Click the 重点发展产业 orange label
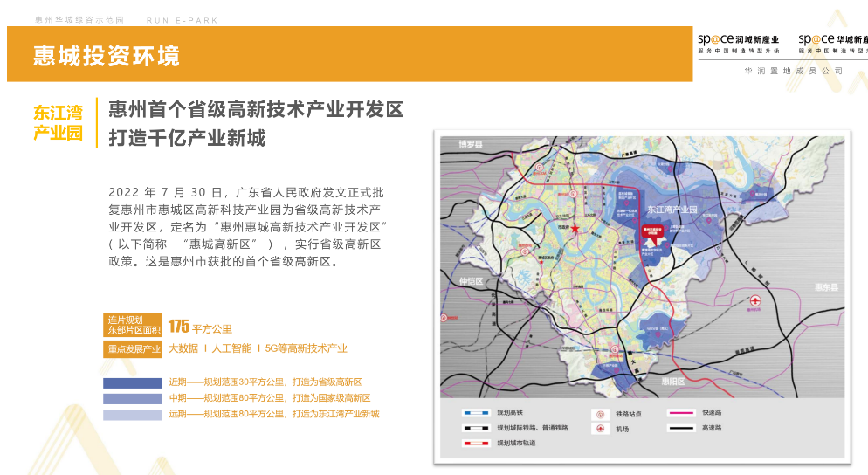This screenshot has width=868, height=475. click(x=133, y=348)
